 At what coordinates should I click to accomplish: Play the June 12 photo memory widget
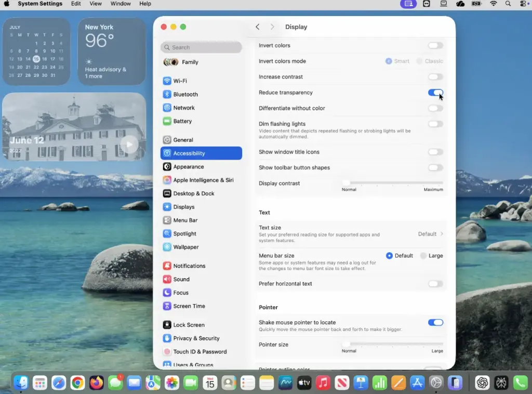click(129, 145)
